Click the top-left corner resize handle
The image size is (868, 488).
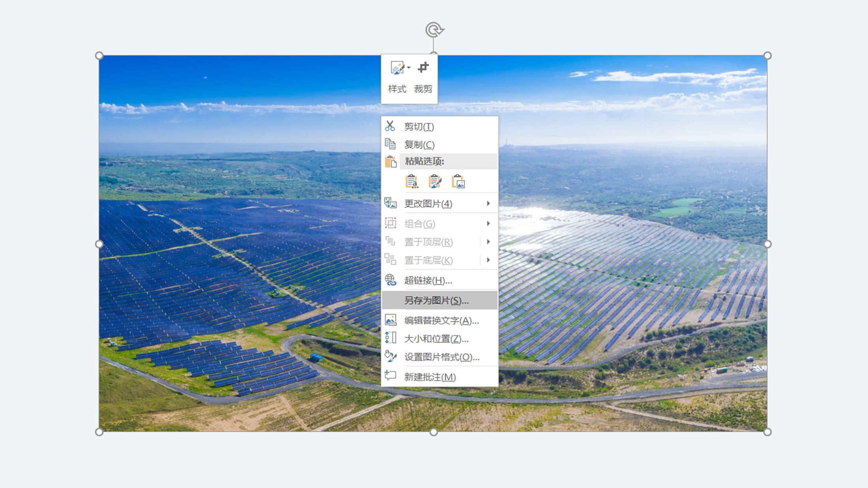(99, 56)
